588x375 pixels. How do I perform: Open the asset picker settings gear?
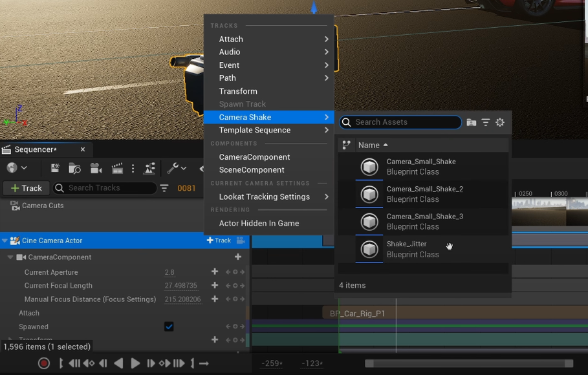[500, 122]
